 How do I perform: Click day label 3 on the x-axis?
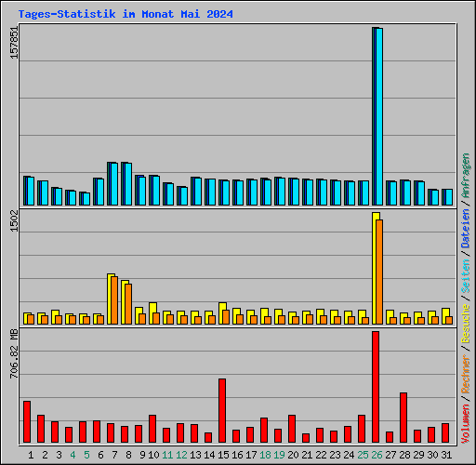[x=59, y=455]
